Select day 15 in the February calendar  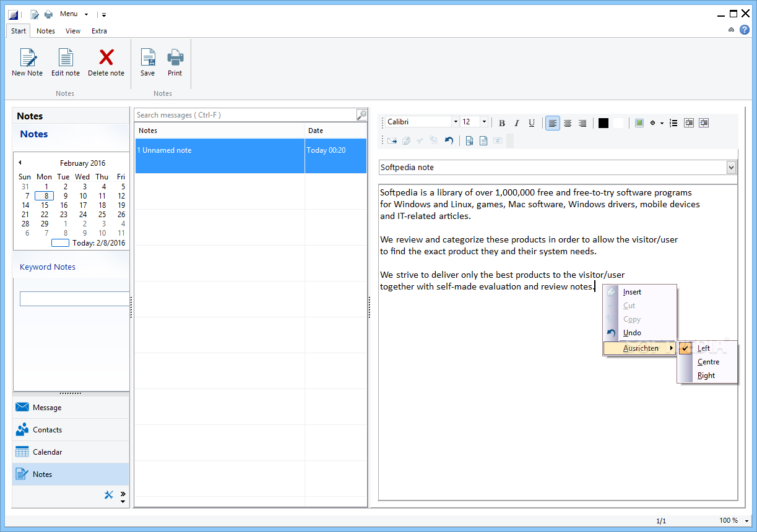[x=45, y=205]
